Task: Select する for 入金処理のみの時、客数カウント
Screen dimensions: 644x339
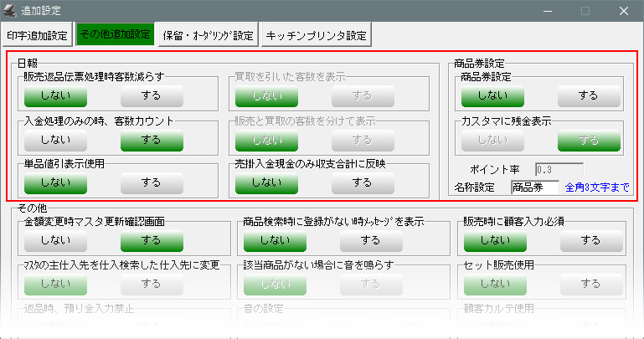Action: [x=152, y=139]
